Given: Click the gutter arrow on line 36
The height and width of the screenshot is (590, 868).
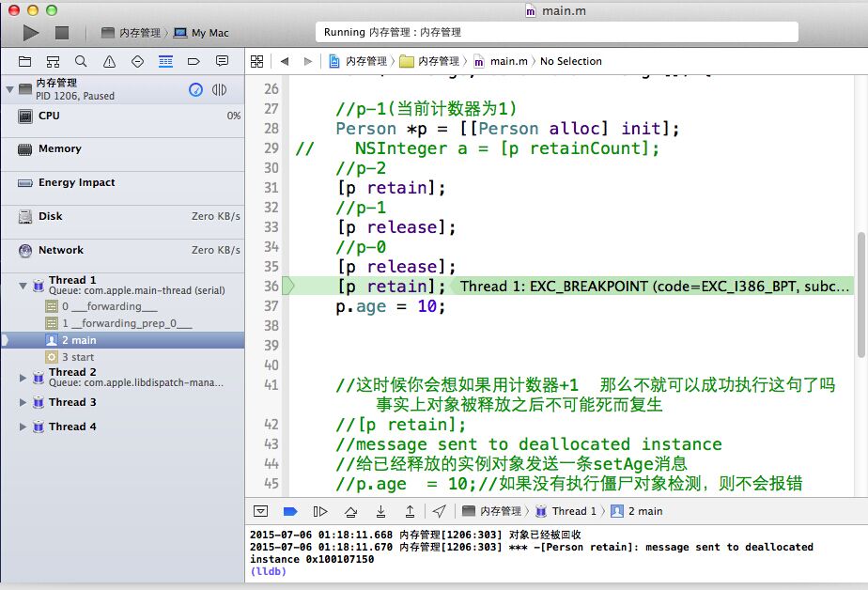Looking at the screenshot, I should tap(288, 287).
